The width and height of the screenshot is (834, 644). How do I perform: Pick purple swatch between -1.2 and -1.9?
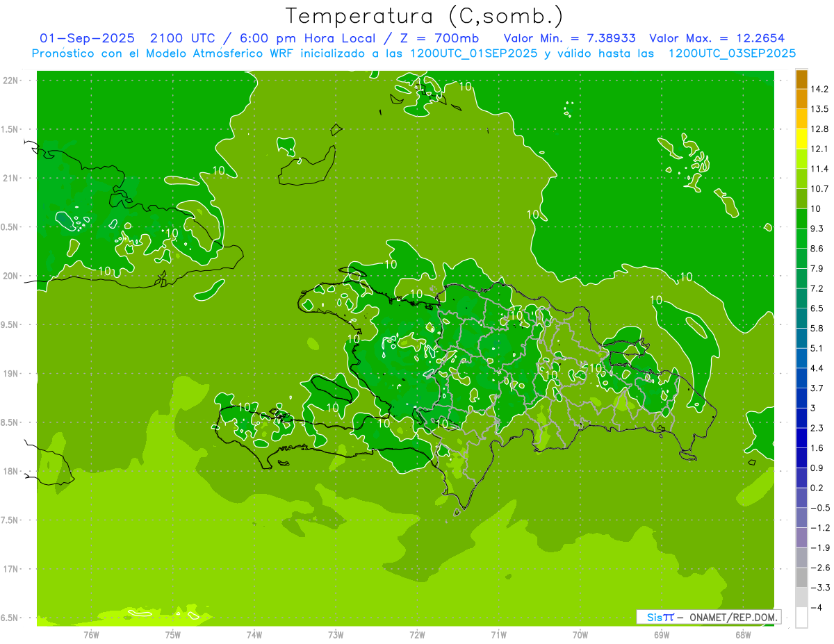801,538
